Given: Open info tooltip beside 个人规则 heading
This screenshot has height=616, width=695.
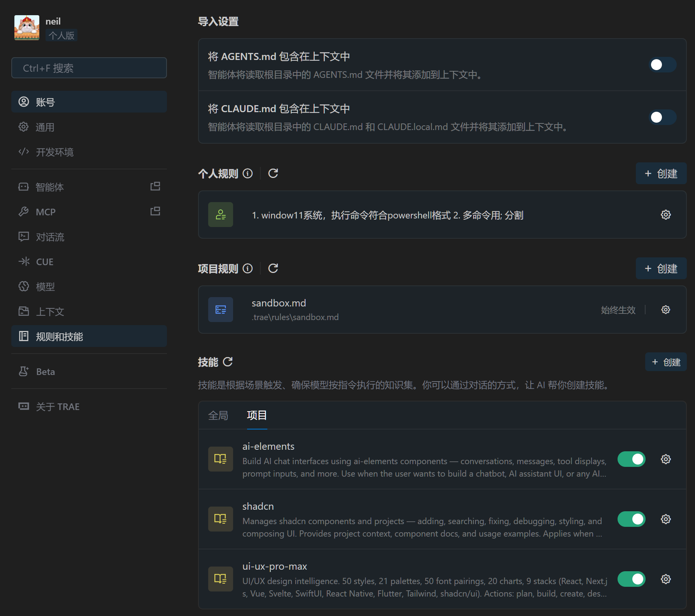Looking at the screenshot, I should pos(247,173).
